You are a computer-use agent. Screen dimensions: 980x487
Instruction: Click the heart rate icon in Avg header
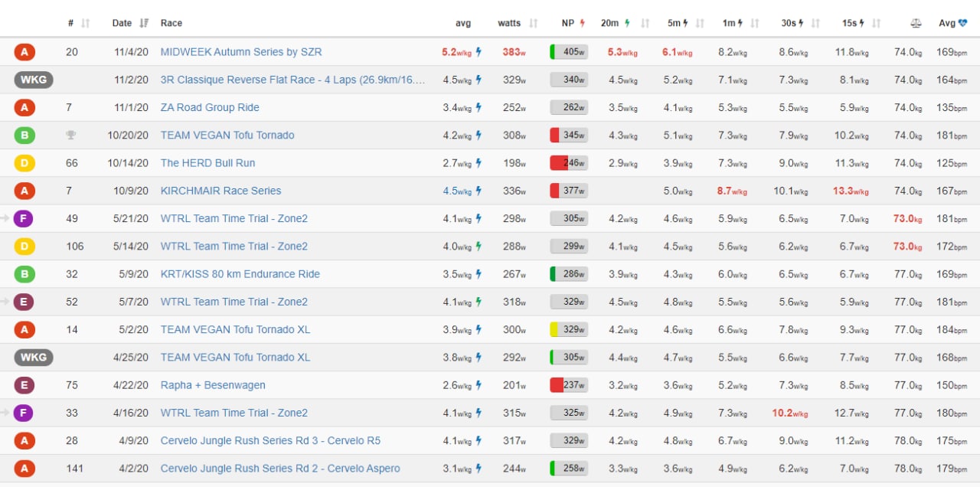[x=962, y=23]
